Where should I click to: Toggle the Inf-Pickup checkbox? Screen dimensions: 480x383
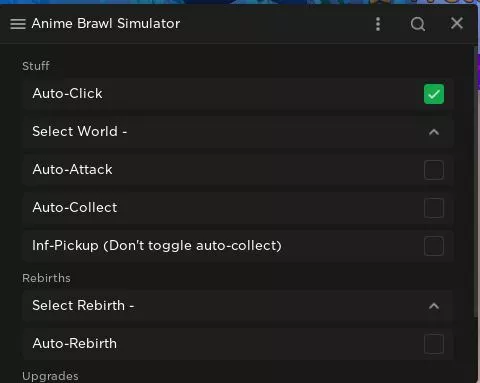[434, 246]
